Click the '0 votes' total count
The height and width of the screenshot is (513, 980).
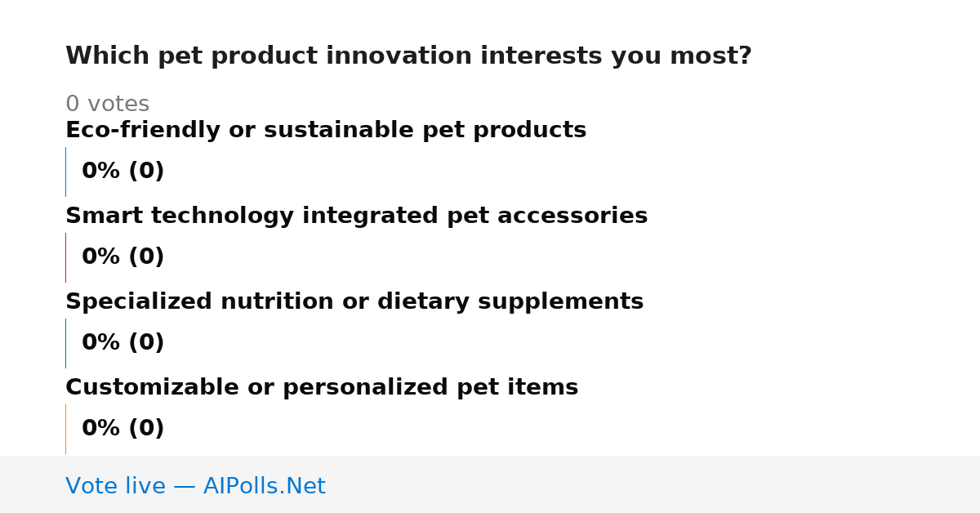click(x=107, y=105)
